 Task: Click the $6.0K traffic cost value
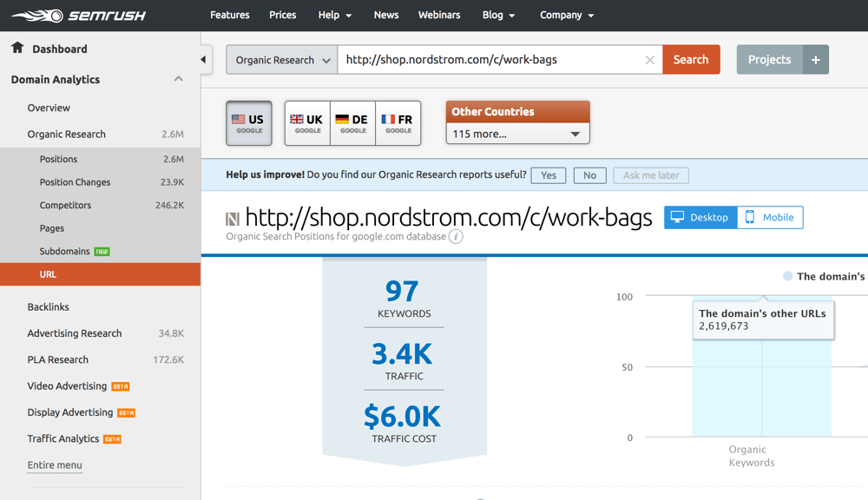(402, 417)
